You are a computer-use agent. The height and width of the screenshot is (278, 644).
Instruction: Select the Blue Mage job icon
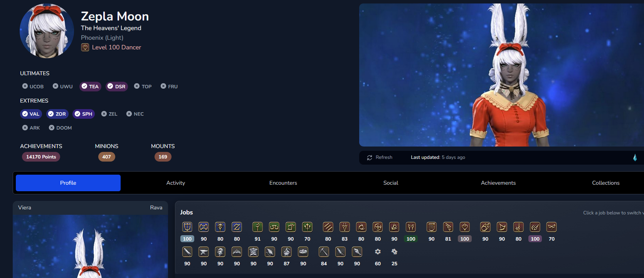tap(552, 227)
